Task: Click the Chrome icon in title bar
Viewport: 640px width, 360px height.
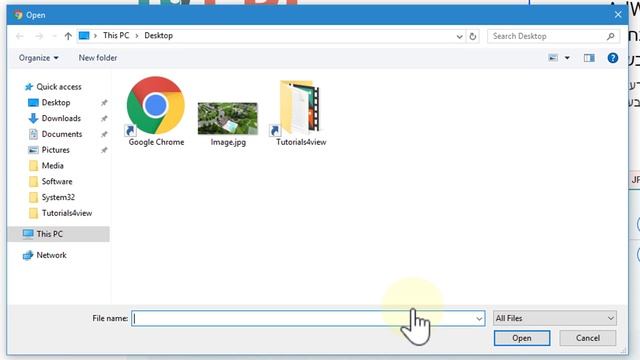Action: click(x=18, y=15)
